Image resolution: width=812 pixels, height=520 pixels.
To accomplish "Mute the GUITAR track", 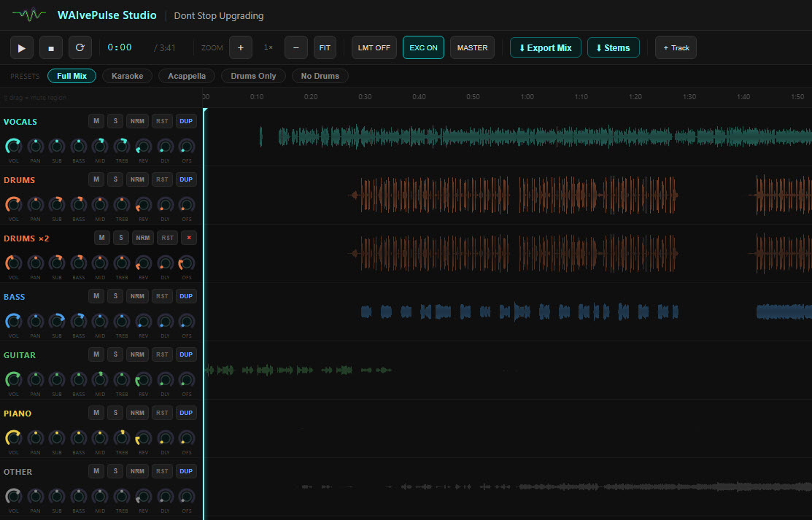I will pyautogui.click(x=96, y=354).
